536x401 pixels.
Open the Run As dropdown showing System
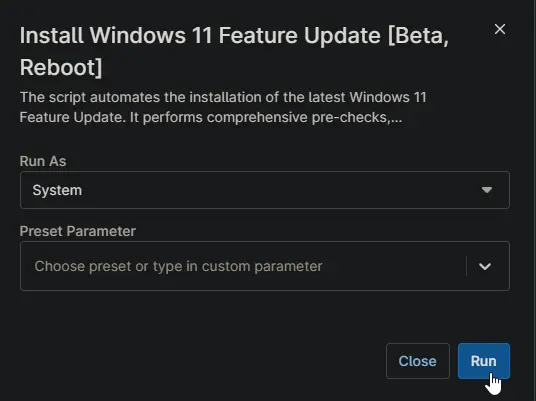265,190
